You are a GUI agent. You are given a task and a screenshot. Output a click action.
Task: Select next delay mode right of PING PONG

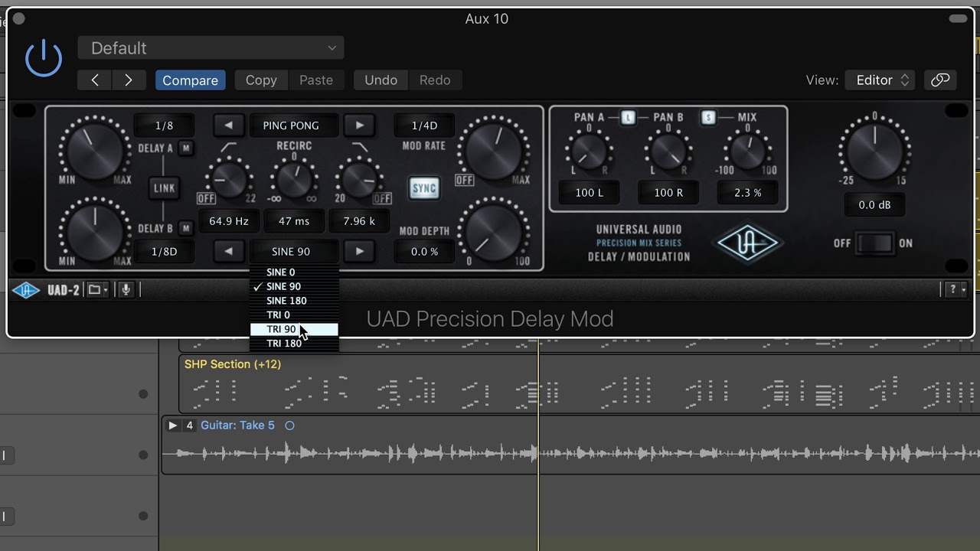click(x=359, y=126)
